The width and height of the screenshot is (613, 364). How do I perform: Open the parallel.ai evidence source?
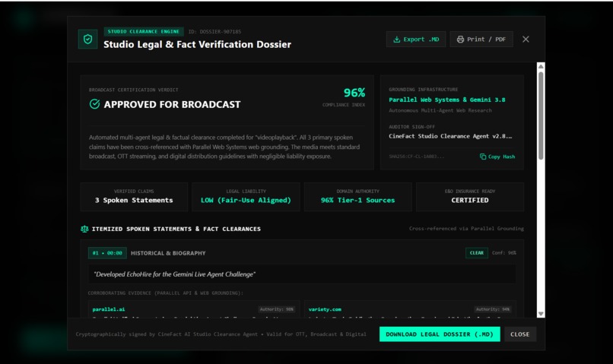[109, 309]
